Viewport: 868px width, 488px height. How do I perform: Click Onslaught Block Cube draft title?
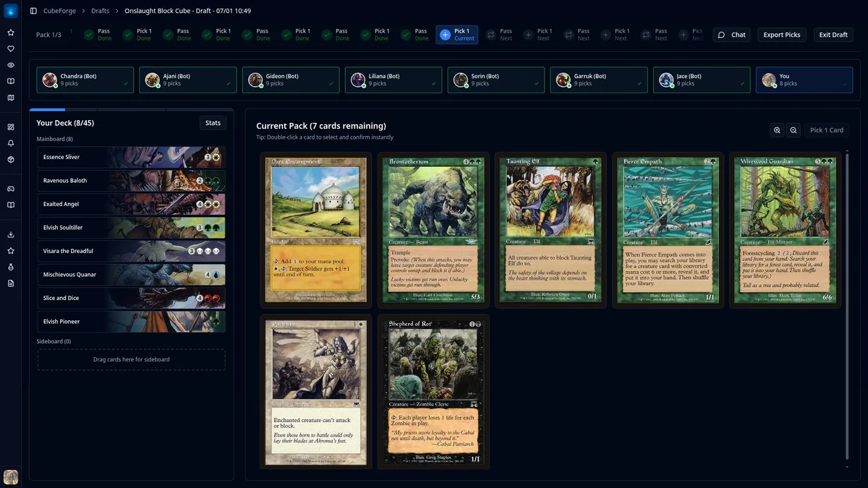[188, 11]
